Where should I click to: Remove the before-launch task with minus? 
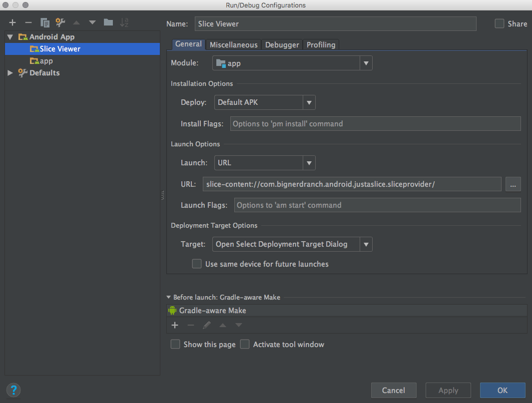[191, 325]
